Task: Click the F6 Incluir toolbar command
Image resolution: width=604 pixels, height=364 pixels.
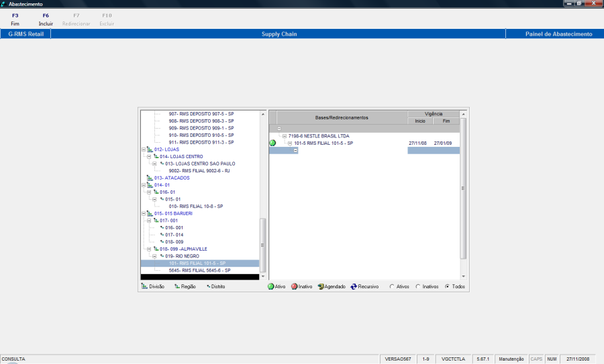Action: 46,19
